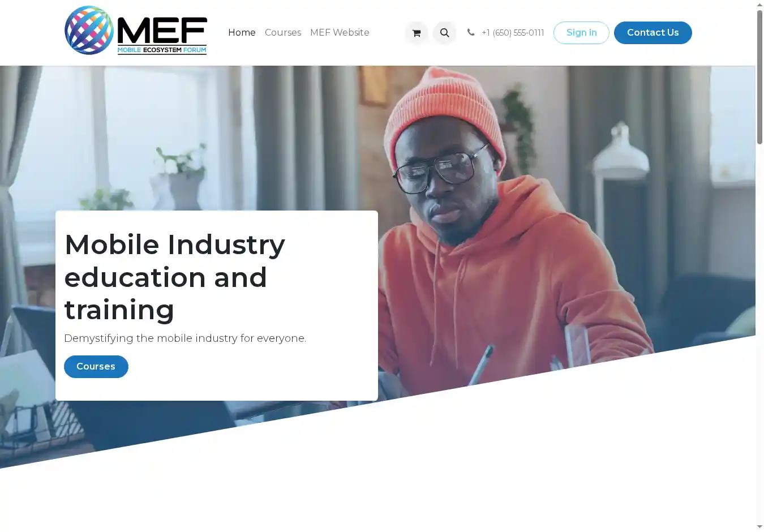Click the phone handset icon

471,32
